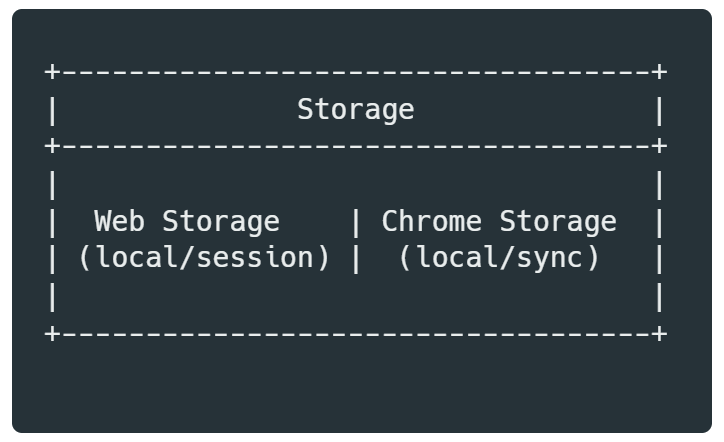Click the right pipe after "Chrome Storage"

tap(659, 221)
